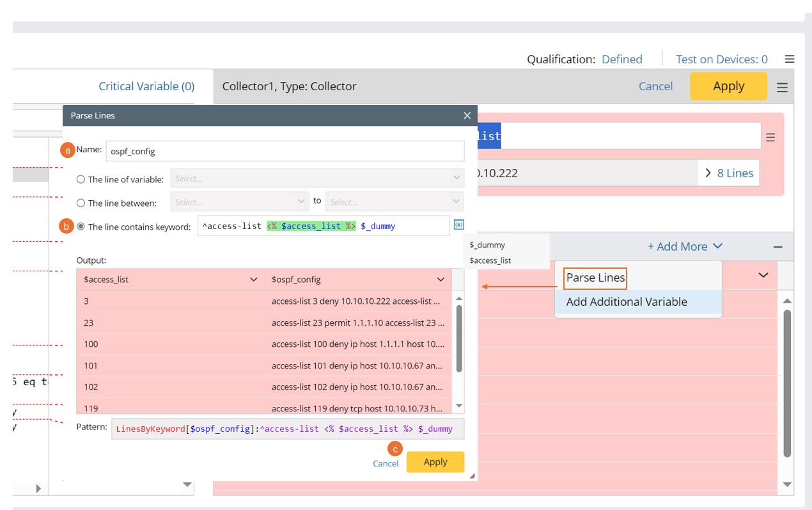Pick $access_list from variable suggestions
Viewport: 812px width, 510px height.
[x=490, y=260]
